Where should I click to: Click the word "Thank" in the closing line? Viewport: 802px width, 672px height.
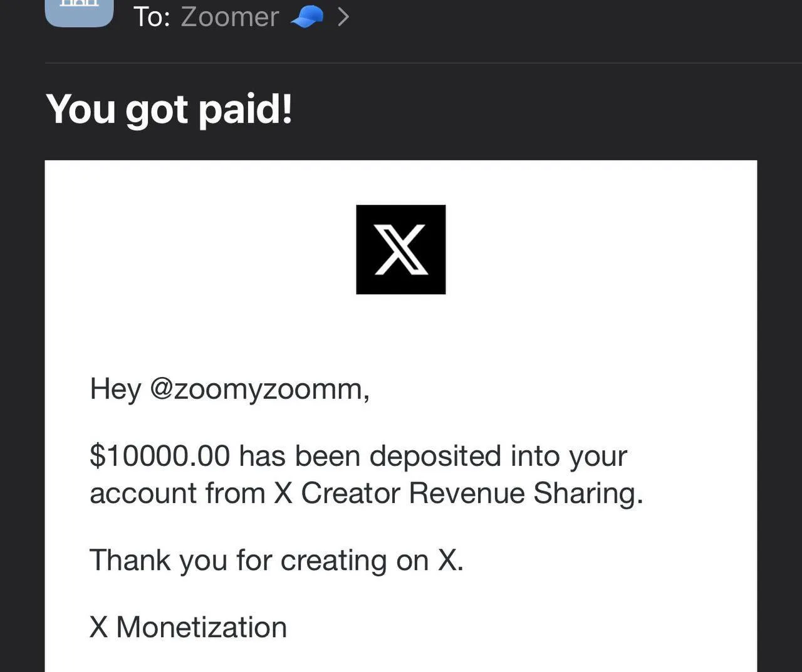[x=130, y=560]
